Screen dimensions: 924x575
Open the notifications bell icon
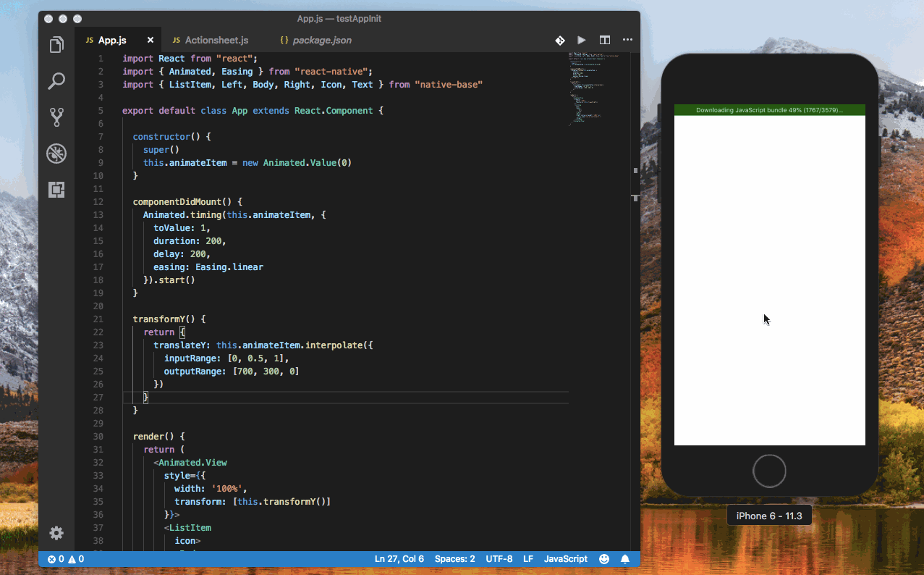click(x=625, y=558)
